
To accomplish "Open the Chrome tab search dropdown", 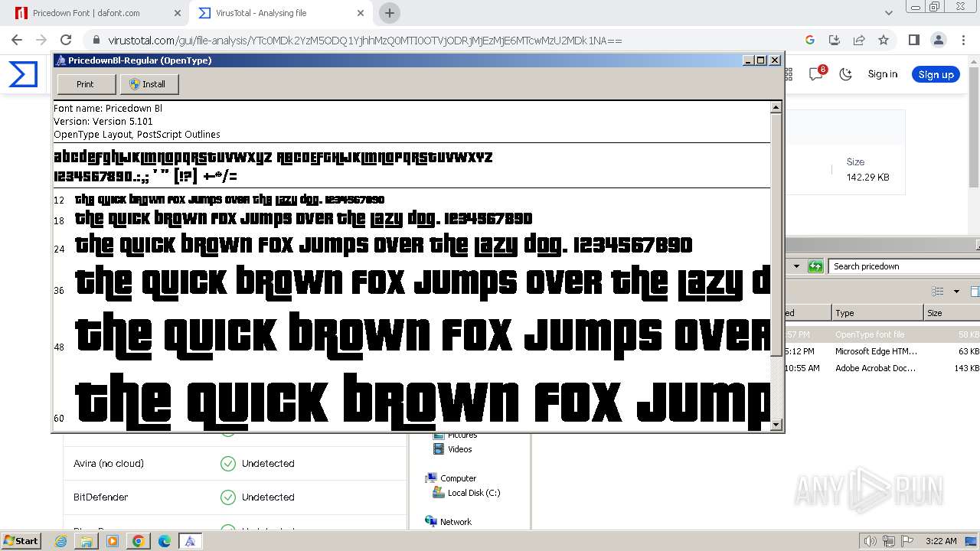I will [888, 13].
